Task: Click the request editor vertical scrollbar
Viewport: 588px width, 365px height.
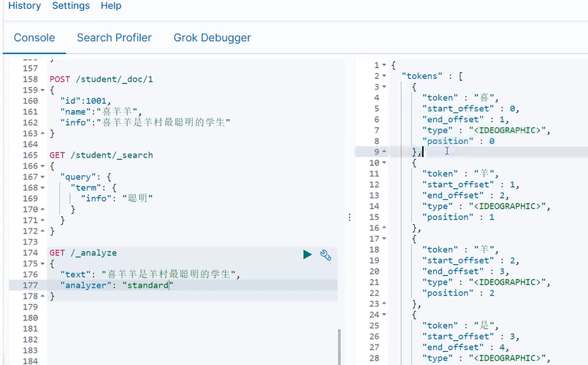Action: pyautogui.click(x=340, y=347)
